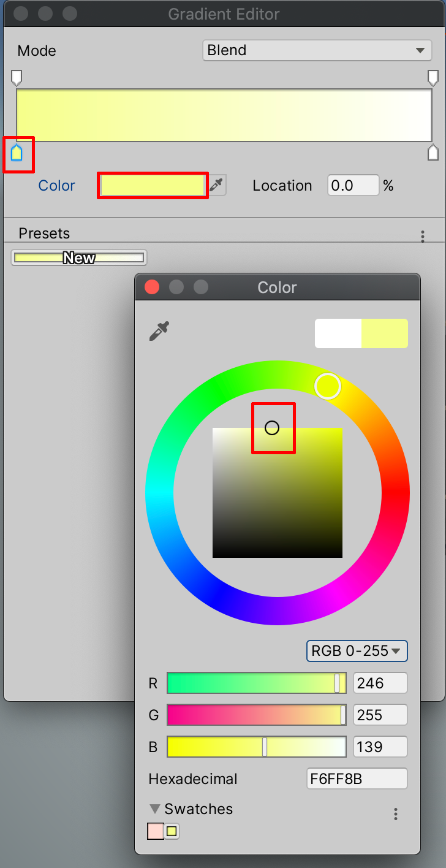The height and width of the screenshot is (868, 446).
Task: Open the Mode dropdown set to Blend
Action: [317, 50]
